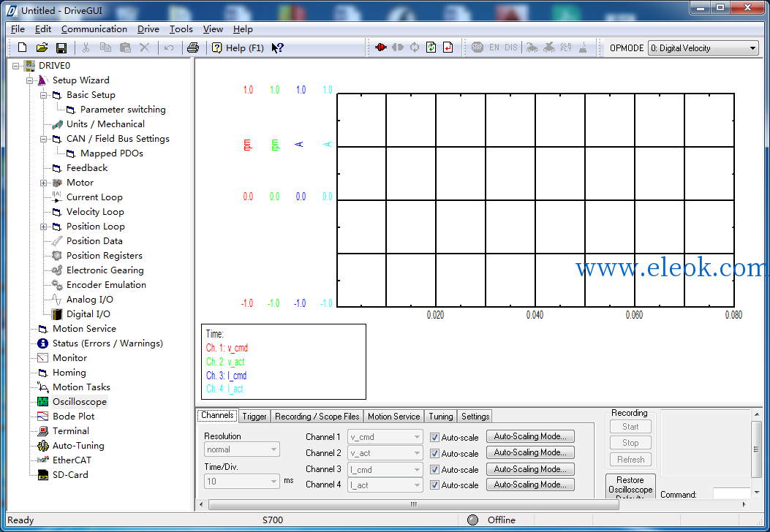The height and width of the screenshot is (532, 770).
Task: Switch to the Tuning tab
Action: coord(440,417)
